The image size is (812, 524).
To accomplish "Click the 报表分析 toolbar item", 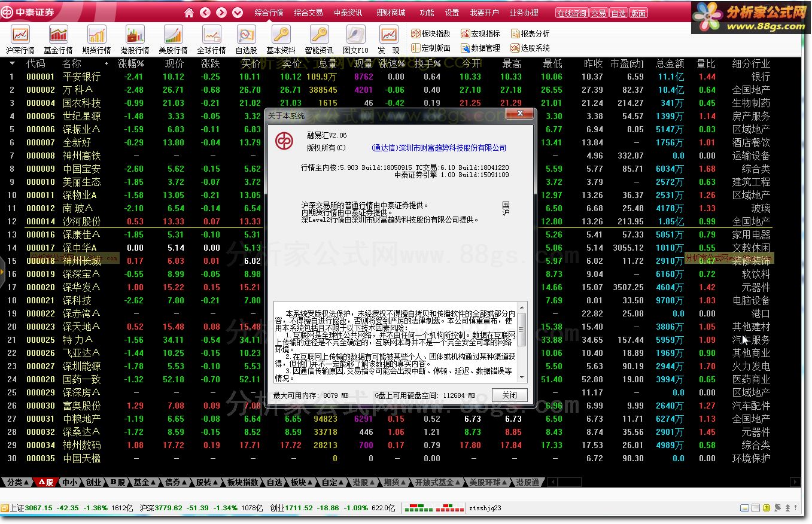I will coord(530,33).
